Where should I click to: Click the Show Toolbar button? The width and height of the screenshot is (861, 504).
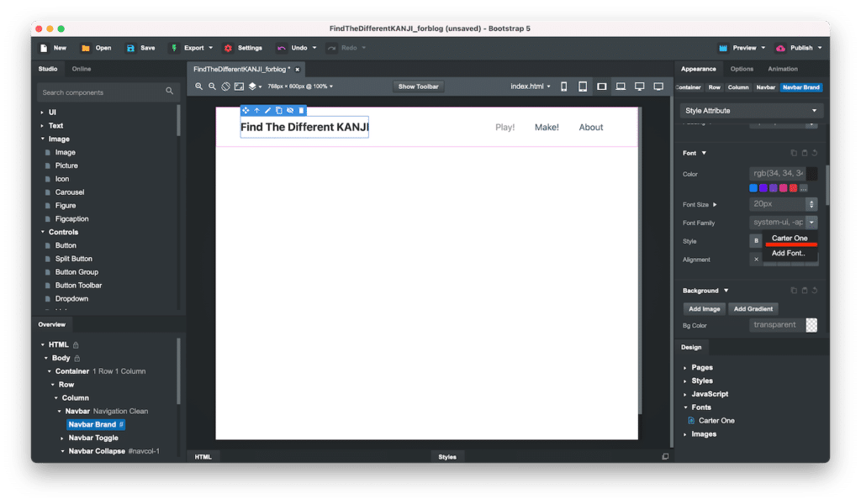pos(419,87)
